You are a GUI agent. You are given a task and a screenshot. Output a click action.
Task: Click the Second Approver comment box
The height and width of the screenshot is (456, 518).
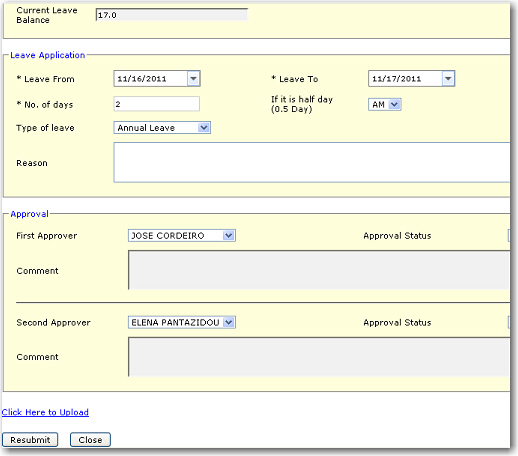click(x=319, y=357)
